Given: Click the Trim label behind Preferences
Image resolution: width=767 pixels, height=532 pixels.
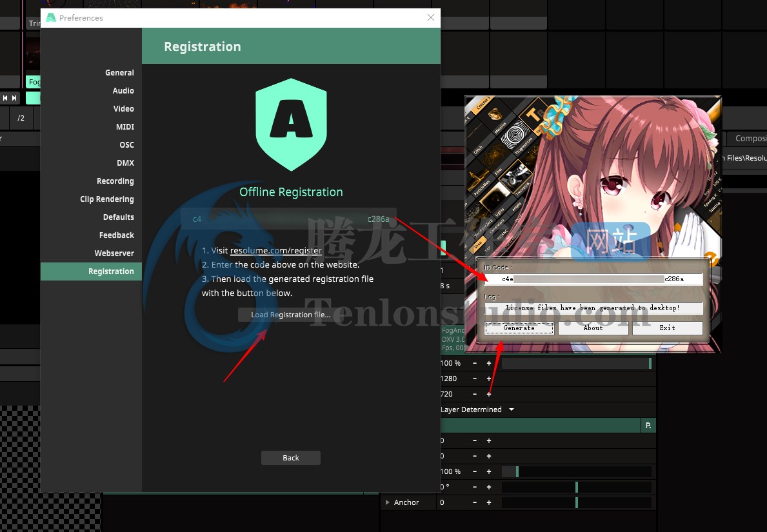Looking at the screenshot, I should (34, 23).
